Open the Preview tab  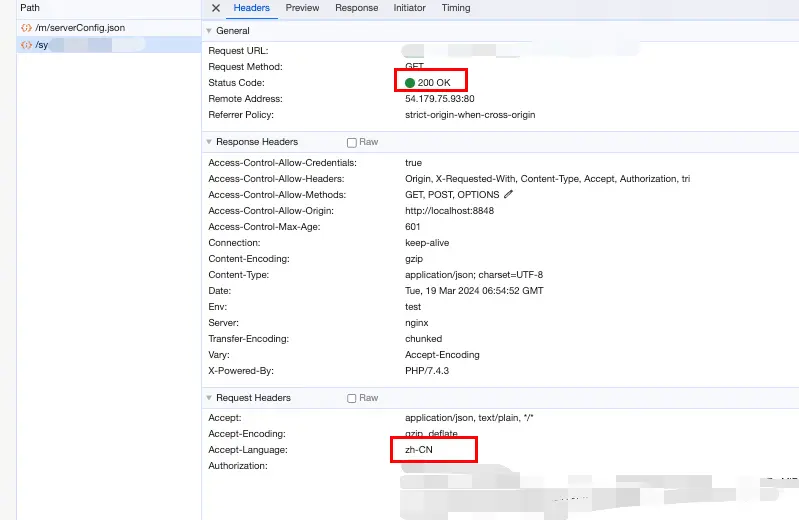(302, 8)
